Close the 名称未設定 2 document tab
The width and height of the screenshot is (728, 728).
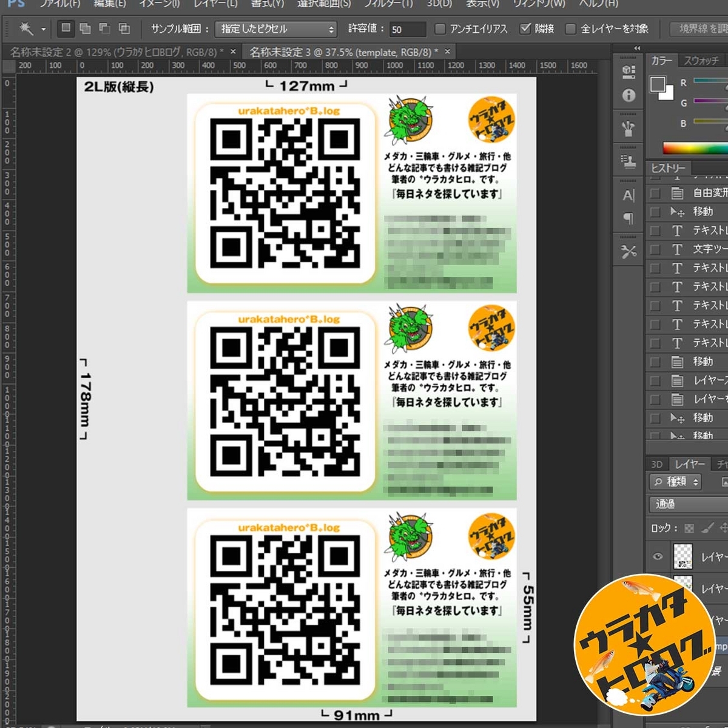(233, 52)
